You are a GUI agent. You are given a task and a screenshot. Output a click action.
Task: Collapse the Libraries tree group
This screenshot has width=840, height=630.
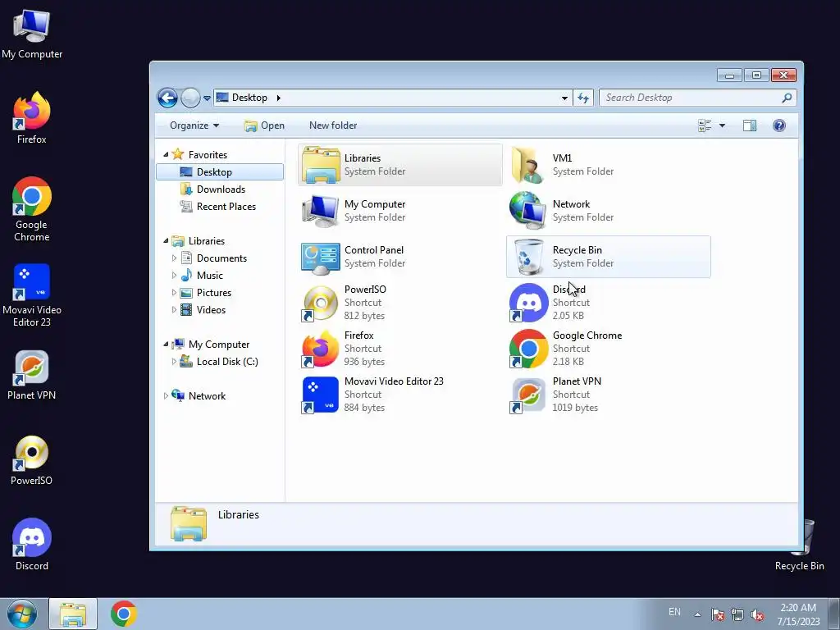(x=166, y=241)
